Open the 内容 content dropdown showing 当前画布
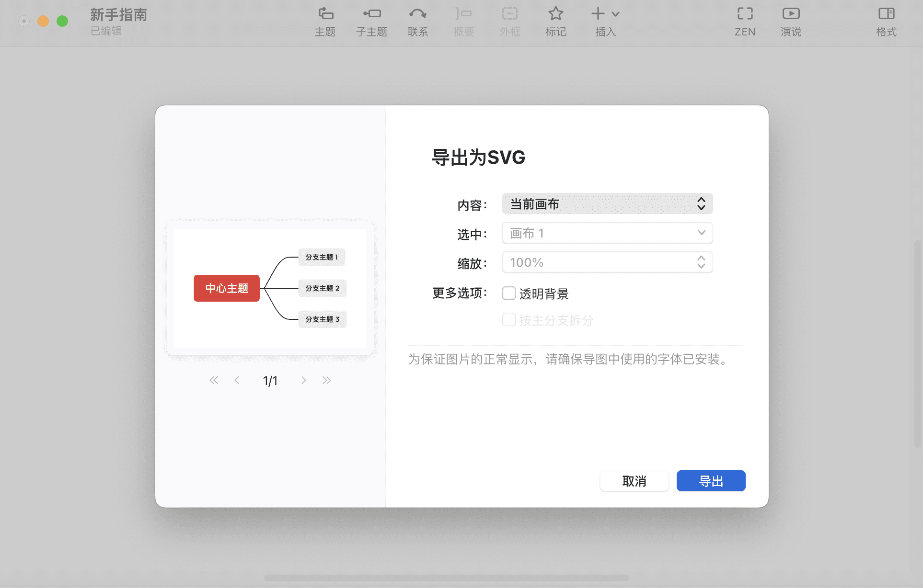Screen dimensions: 923x588 pos(606,204)
